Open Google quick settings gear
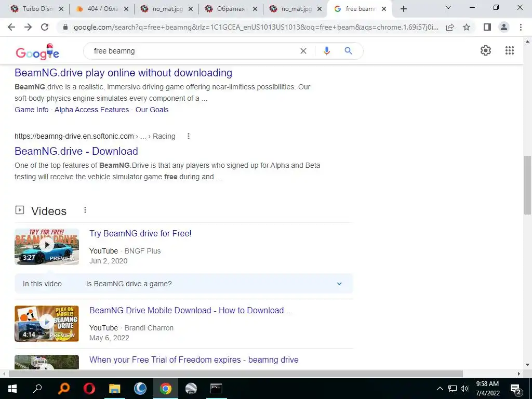532x399 pixels. tap(486, 50)
